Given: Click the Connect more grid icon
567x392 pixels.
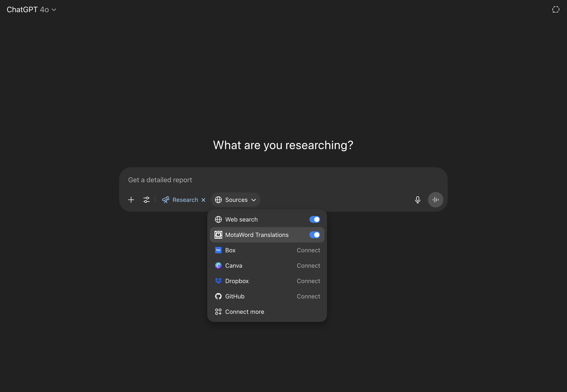Looking at the screenshot, I should pos(218,312).
